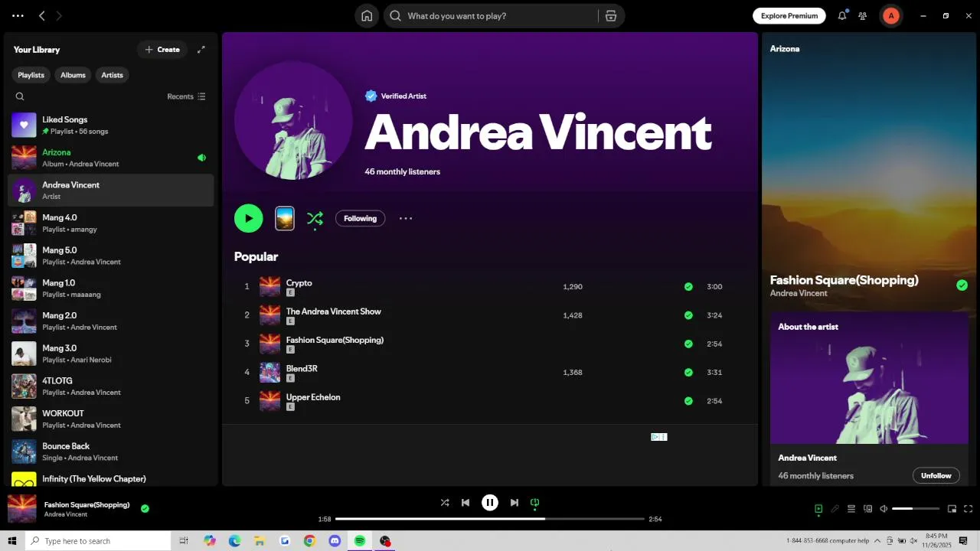The image size is (980, 551).
Task: Filter library by Artists
Action: pos(112,75)
